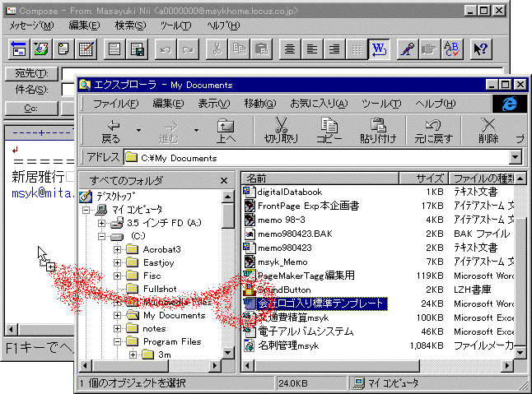The height and width of the screenshot is (394, 532).
Task: Click the 宛先(T) recipient button
Action: point(31,74)
